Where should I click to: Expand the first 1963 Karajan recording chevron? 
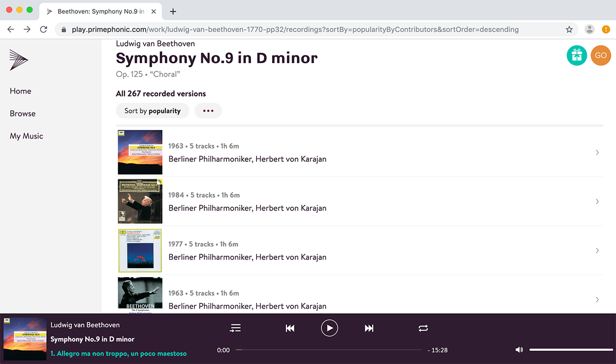point(597,152)
